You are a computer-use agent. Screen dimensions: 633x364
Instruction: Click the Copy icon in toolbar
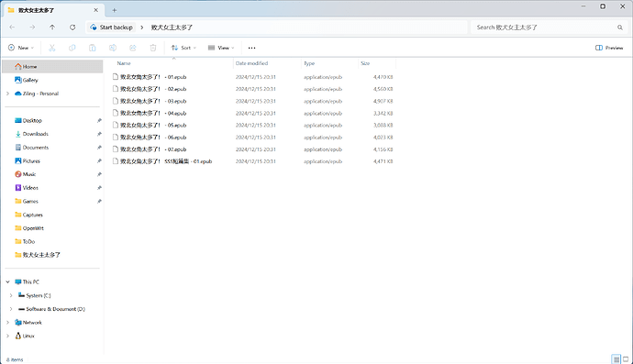click(x=72, y=48)
